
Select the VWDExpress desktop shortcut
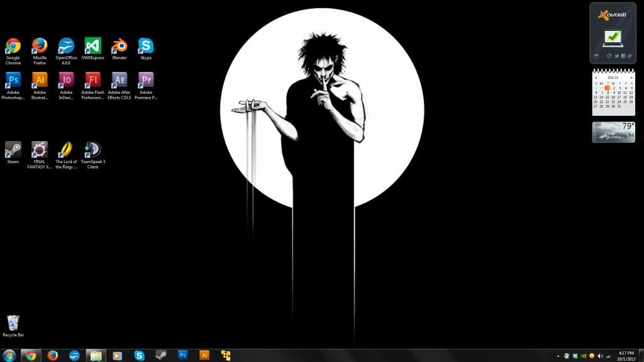pyautogui.click(x=93, y=48)
